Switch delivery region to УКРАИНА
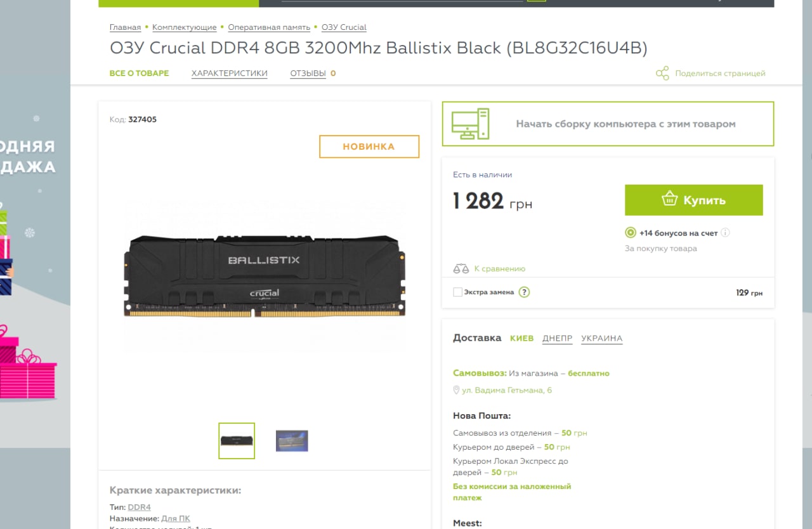Image resolution: width=812 pixels, height=529 pixels. tap(601, 338)
